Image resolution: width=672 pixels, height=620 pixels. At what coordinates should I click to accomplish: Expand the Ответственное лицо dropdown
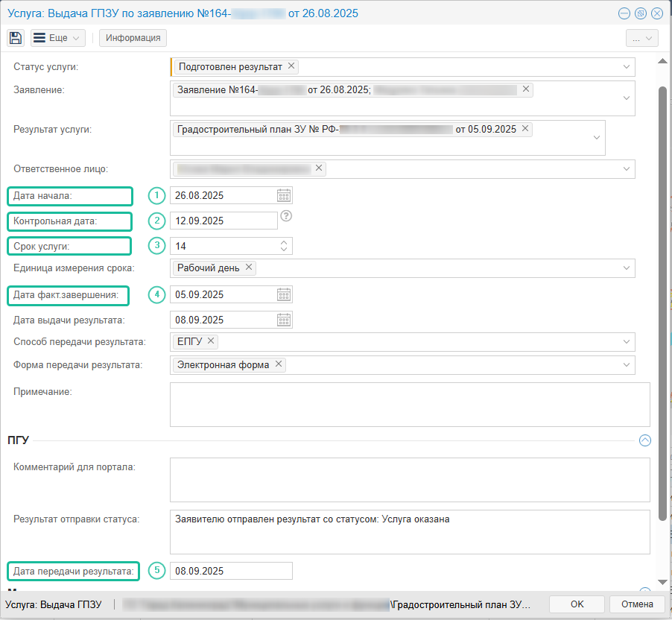627,169
